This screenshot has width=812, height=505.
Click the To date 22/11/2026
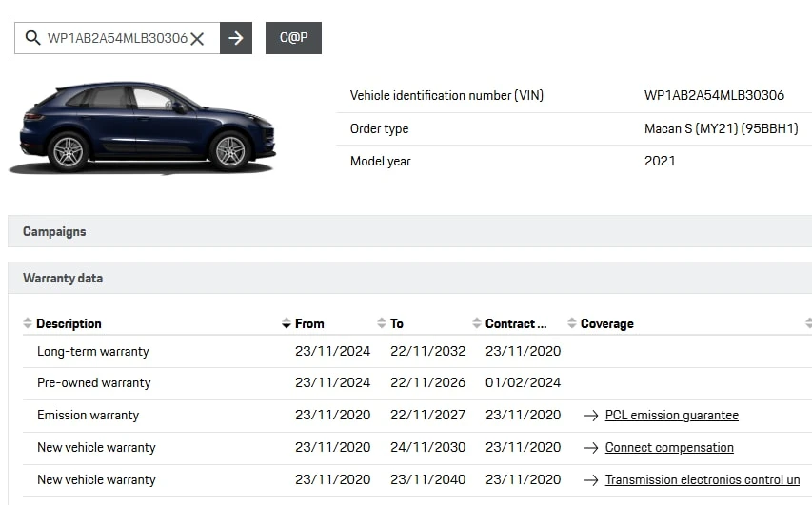tap(427, 383)
